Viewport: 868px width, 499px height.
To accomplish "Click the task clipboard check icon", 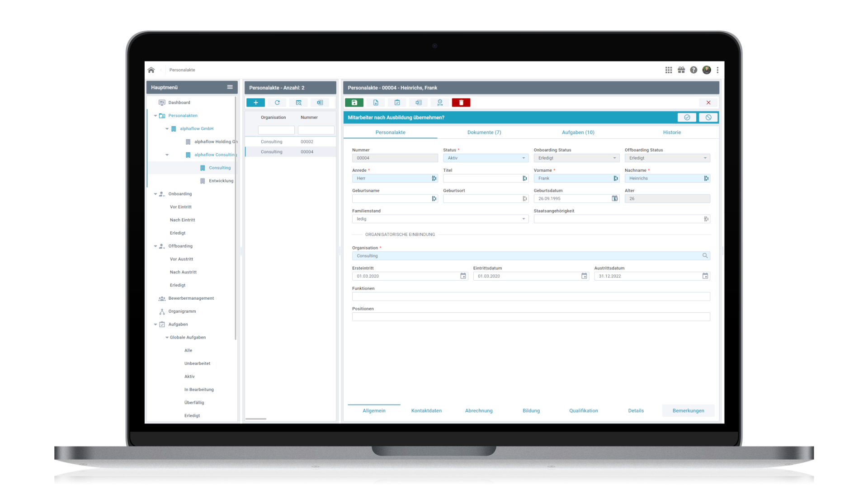I will tap(397, 103).
